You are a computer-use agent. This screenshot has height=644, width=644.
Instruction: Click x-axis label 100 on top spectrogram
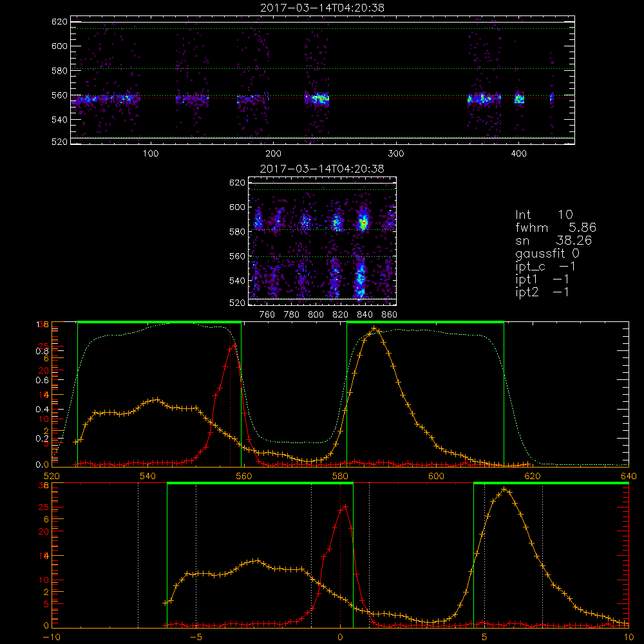tap(151, 154)
